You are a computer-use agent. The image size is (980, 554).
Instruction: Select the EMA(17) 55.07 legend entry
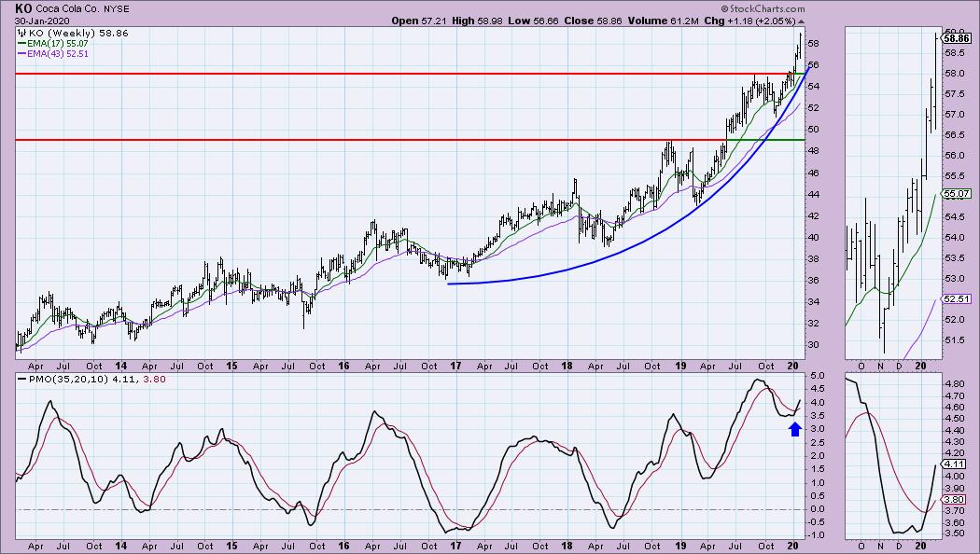[58, 44]
